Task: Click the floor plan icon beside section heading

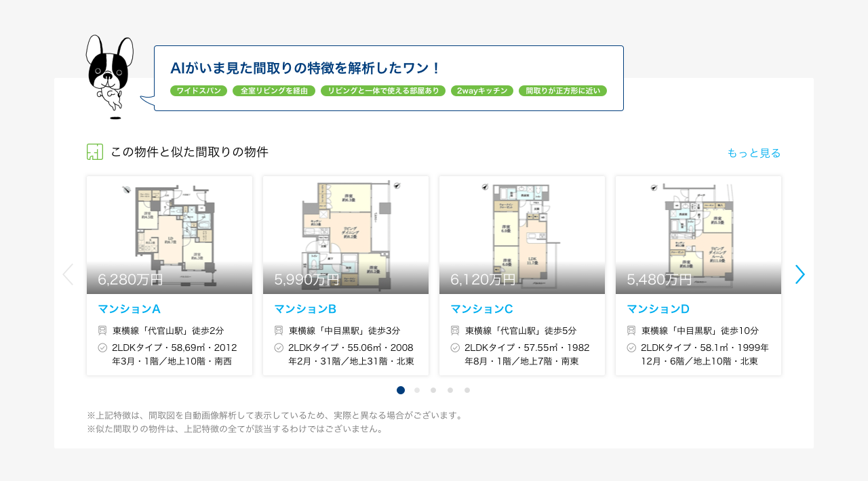Action: coord(95,152)
